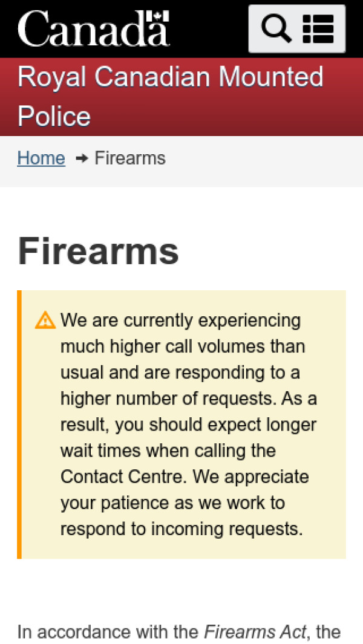Follow the Home breadcrumb link
This screenshot has width=363, height=644.
(41, 158)
